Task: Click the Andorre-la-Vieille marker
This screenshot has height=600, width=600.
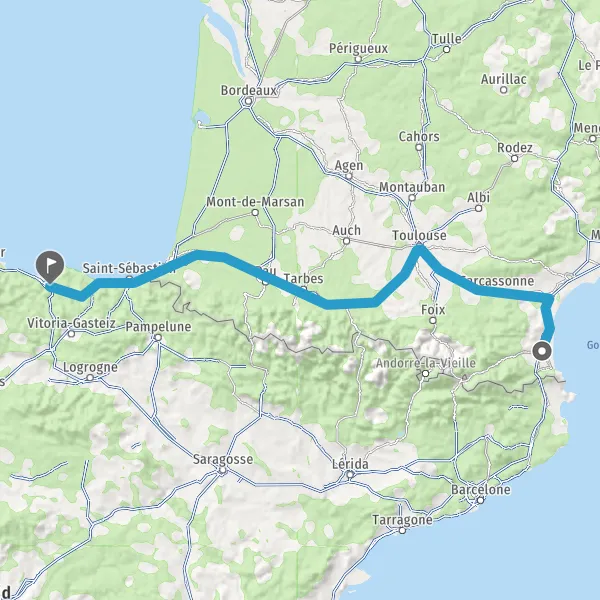Action: (425, 373)
